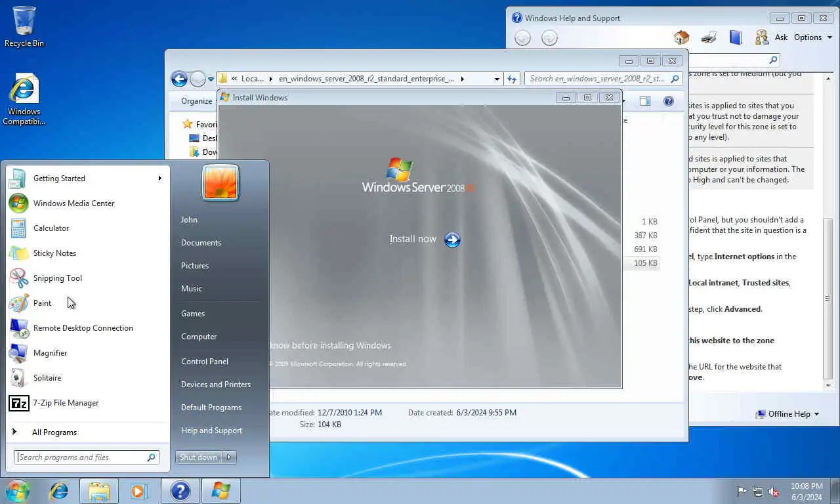The width and height of the screenshot is (840, 504).
Task: Click Explorer help question mark icon
Action: point(669,101)
